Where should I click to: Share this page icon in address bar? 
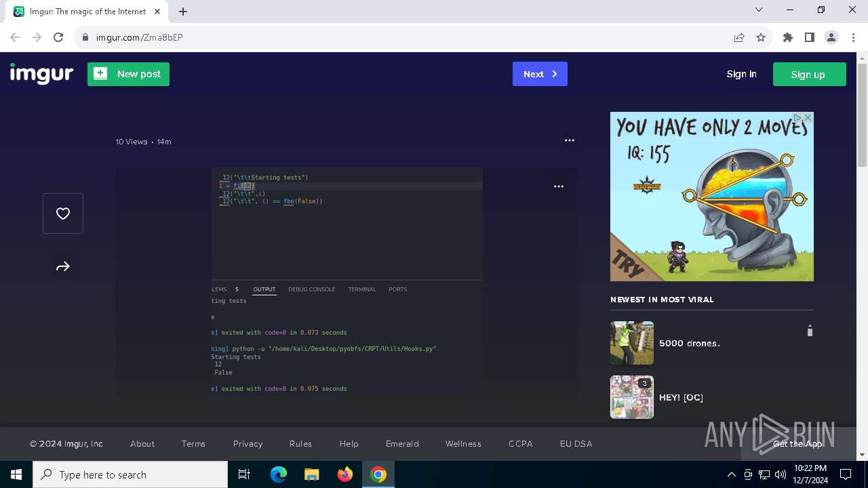click(739, 37)
